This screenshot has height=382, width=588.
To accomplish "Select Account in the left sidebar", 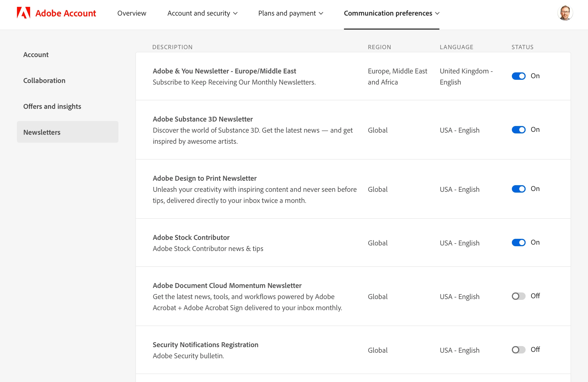I will point(36,54).
